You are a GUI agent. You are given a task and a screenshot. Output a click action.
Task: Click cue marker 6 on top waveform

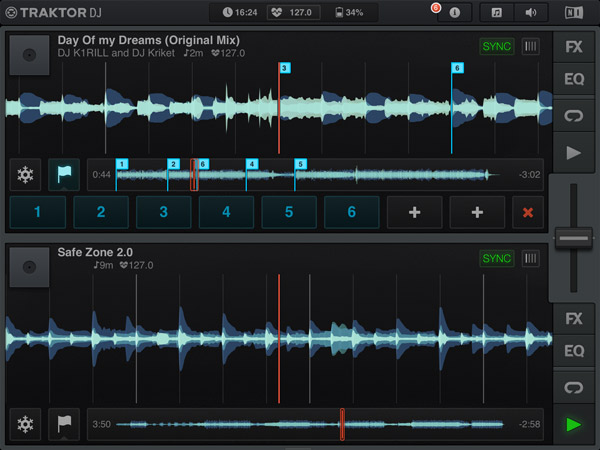pyautogui.click(x=457, y=68)
